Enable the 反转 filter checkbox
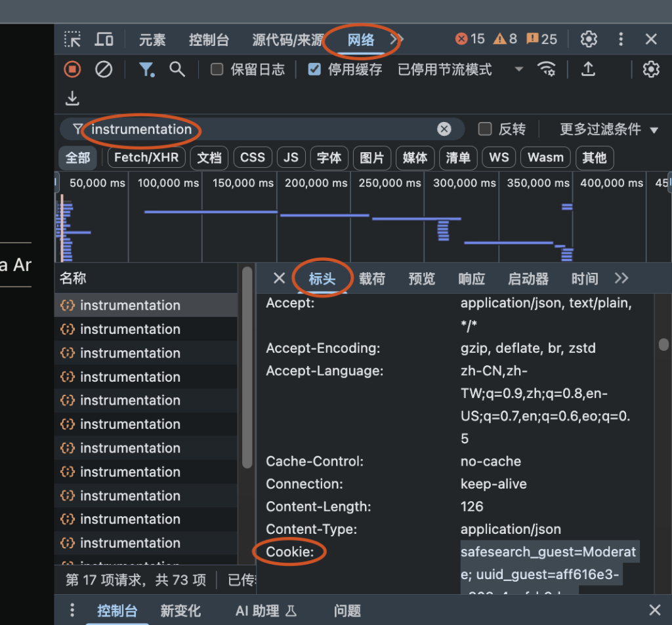The height and width of the screenshot is (625, 672). (485, 129)
